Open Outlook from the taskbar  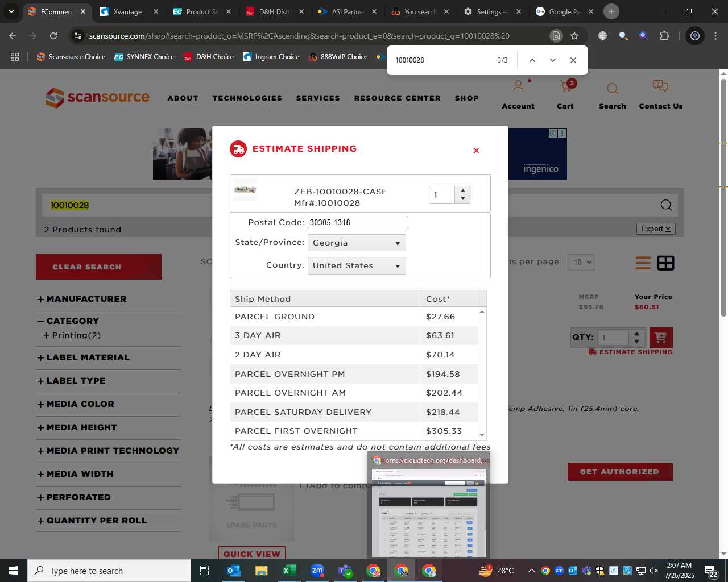point(233,571)
